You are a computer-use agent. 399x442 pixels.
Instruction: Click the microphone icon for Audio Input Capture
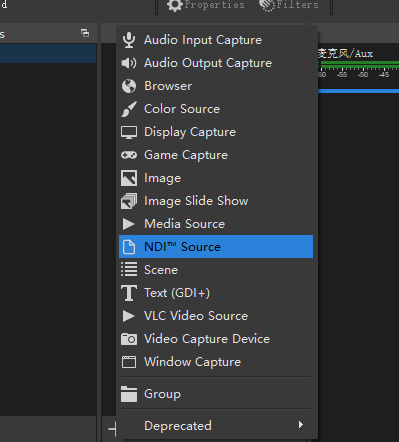pos(129,40)
